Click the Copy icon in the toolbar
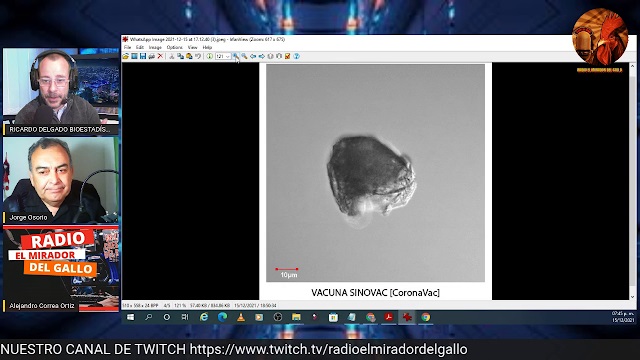Screen dimensions: 640x360 [x=180, y=56]
